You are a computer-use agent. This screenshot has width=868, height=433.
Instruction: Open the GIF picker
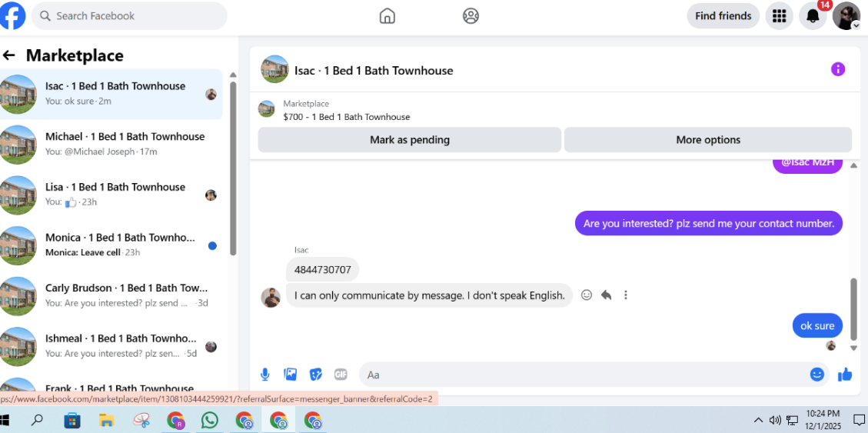(341, 375)
